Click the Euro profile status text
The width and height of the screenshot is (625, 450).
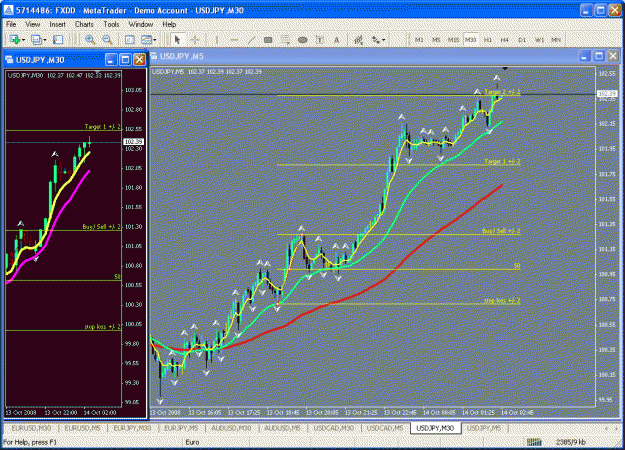coord(192,442)
